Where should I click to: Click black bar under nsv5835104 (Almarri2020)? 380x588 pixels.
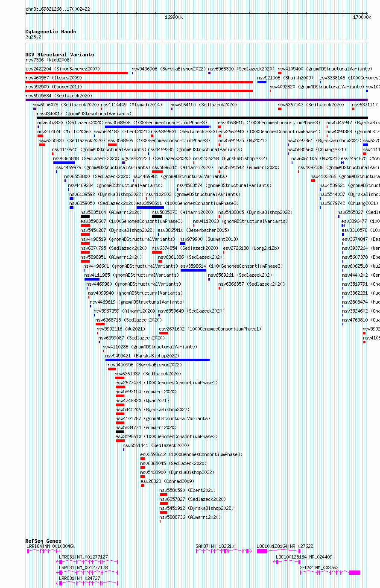(85, 216)
